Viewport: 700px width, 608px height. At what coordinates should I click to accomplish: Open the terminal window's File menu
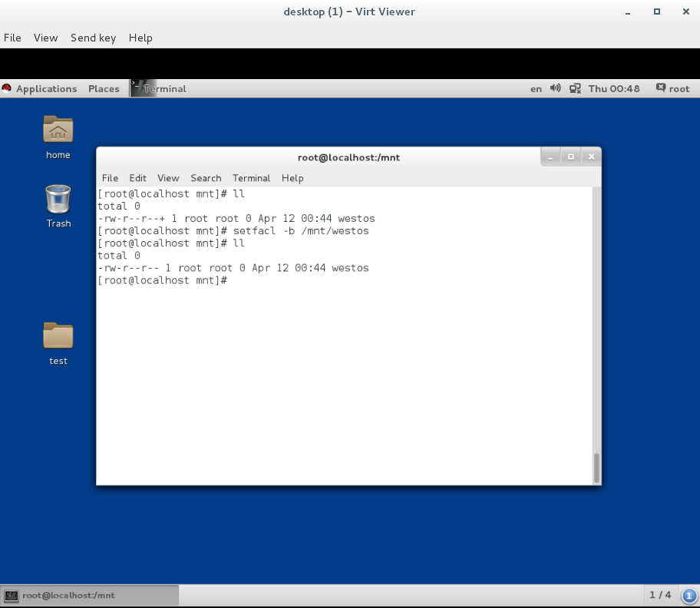[x=110, y=178]
